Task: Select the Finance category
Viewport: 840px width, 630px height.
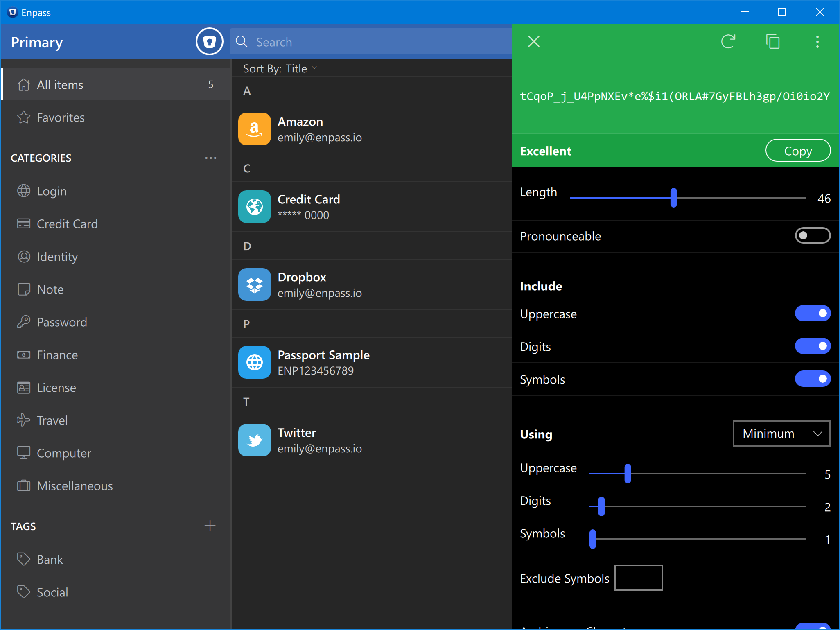Action: click(116, 355)
